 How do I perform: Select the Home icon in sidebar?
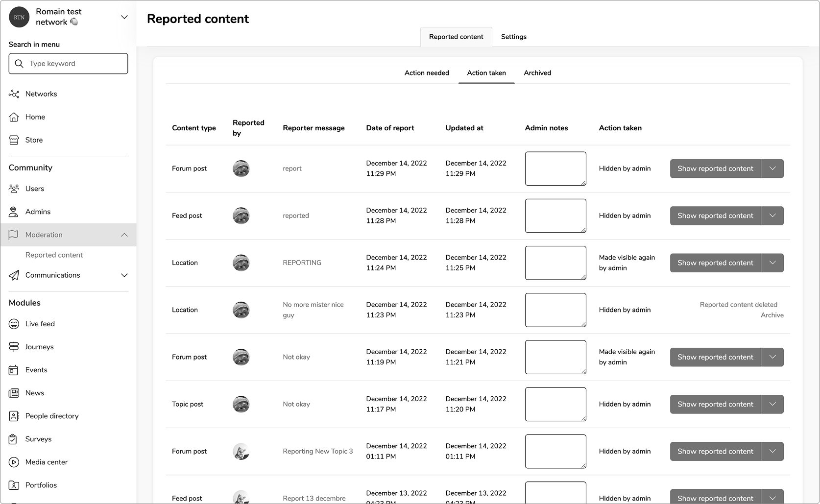tap(14, 117)
